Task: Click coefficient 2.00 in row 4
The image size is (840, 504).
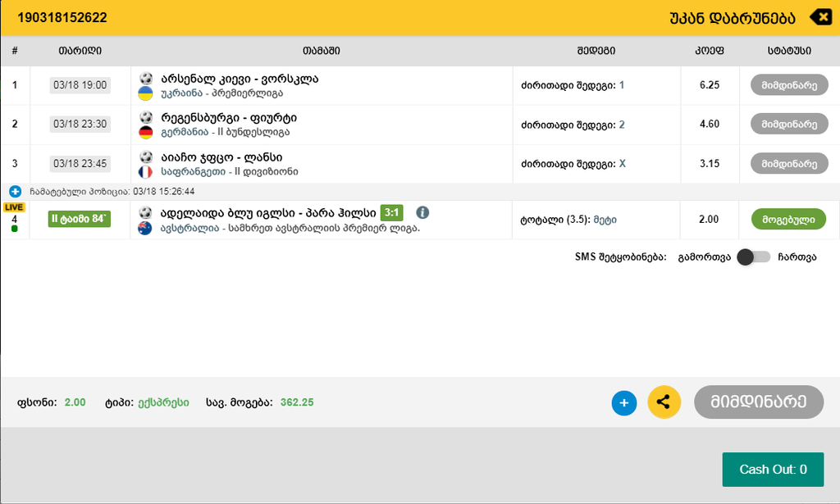Action: (709, 220)
